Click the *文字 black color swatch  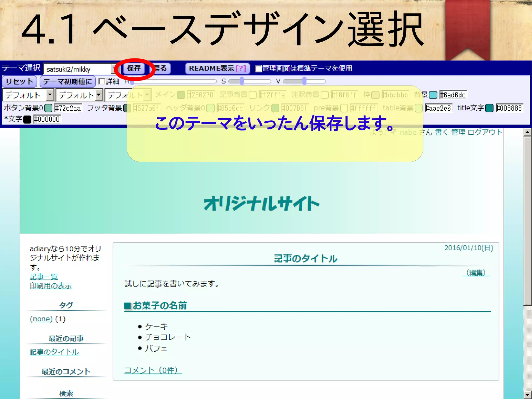coord(27,120)
